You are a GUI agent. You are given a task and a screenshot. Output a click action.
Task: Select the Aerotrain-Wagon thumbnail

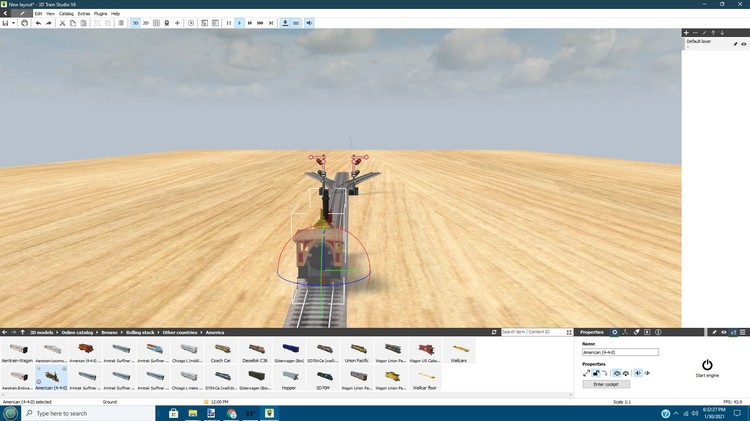(x=17, y=352)
